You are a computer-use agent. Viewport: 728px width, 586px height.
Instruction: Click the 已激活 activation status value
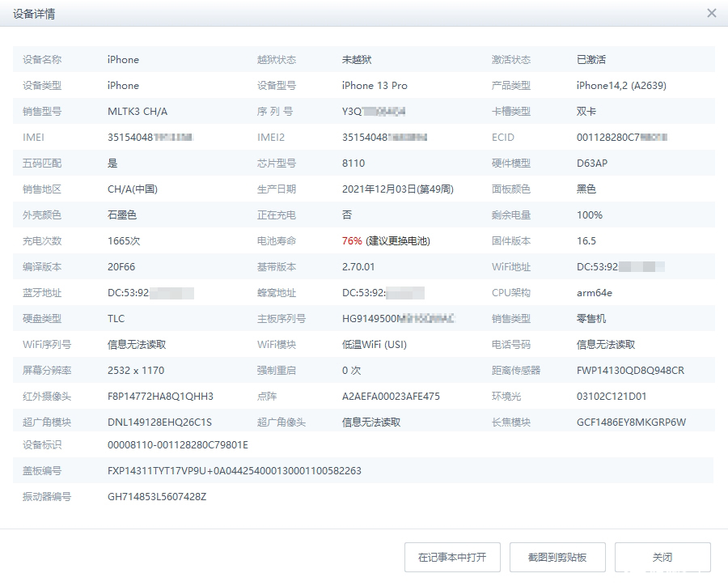tap(591, 59)
